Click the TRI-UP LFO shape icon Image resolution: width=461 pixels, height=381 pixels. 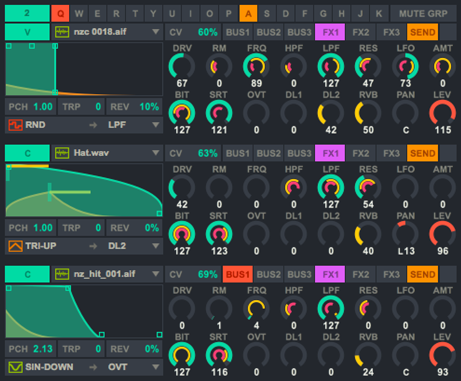tap(15, 246)
